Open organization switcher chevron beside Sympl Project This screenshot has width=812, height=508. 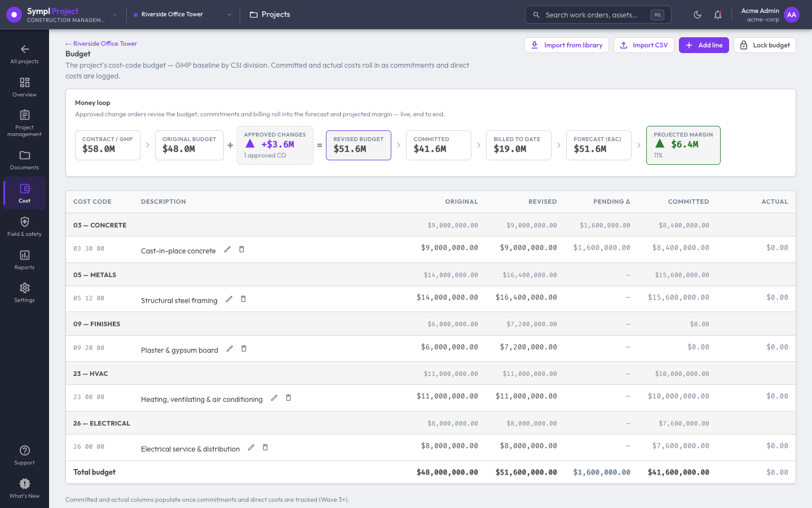pos(115,15)
